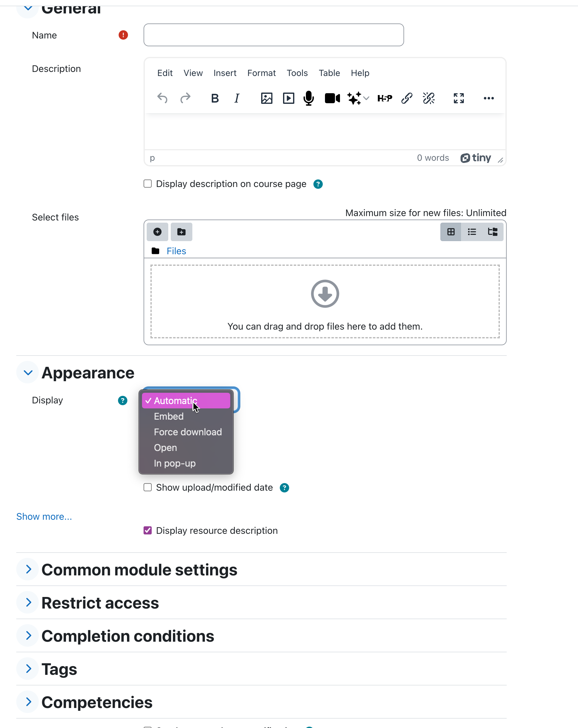This screenshot has height=728, width=578.
Task: Open help for the Display setting
Action: point(123,401)
